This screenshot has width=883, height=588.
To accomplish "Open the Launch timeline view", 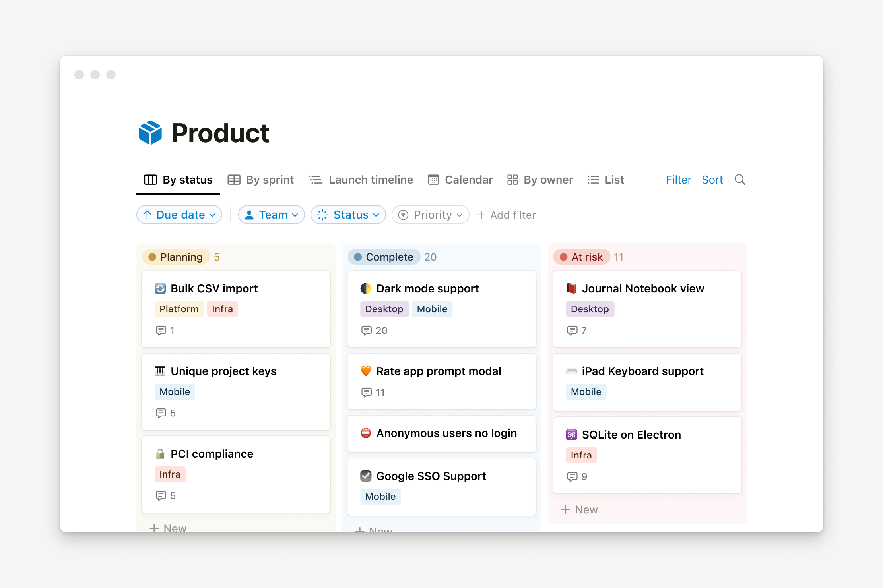I will point(361,179).
